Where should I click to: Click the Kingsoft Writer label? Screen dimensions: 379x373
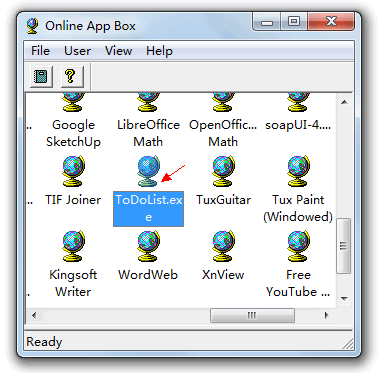(73, 283)
